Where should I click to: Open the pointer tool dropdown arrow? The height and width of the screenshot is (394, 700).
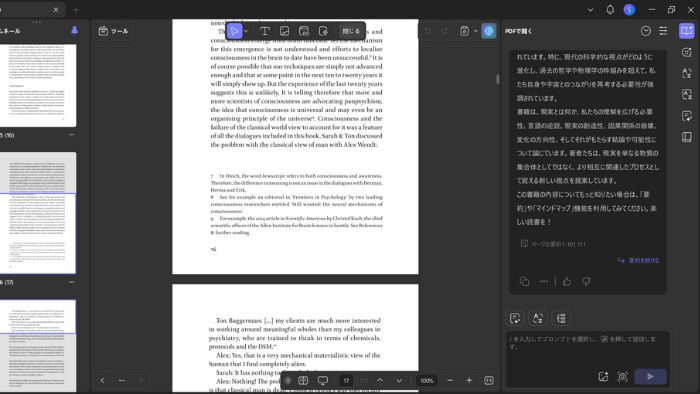246,31
